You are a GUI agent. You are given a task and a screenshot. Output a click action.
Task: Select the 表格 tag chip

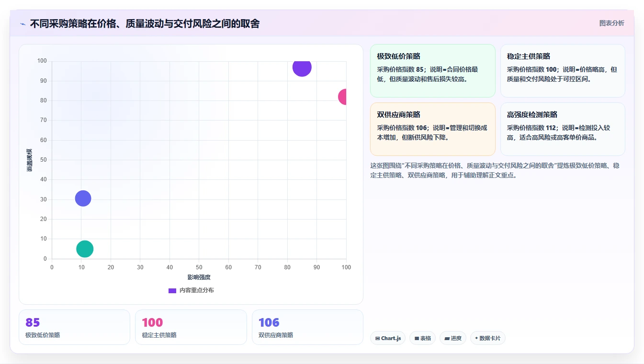[x=422, y=338]
